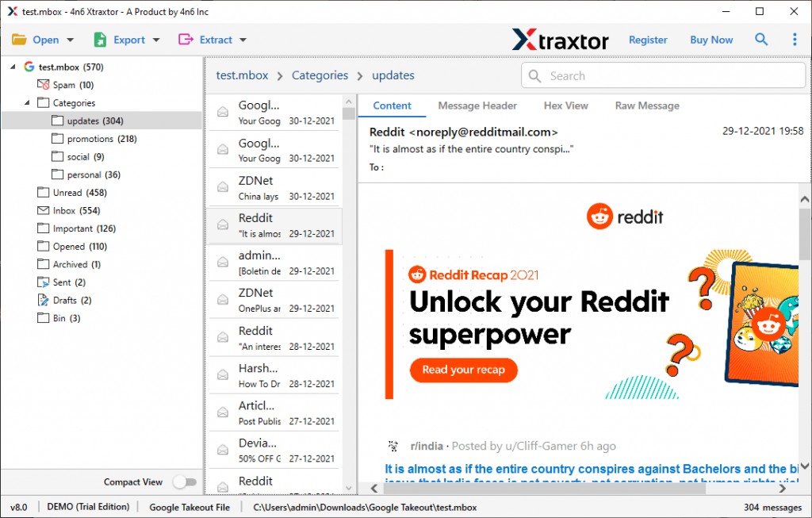This screenshot has width=812, height=518.
Task: Collapse the Categories tree node
Action: [27, 102]
